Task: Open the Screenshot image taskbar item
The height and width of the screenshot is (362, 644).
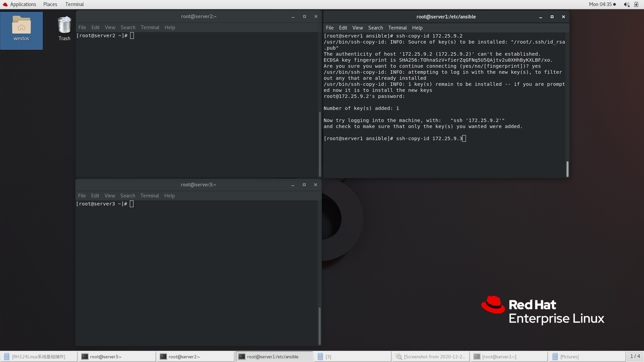Action: pos(431,357)
